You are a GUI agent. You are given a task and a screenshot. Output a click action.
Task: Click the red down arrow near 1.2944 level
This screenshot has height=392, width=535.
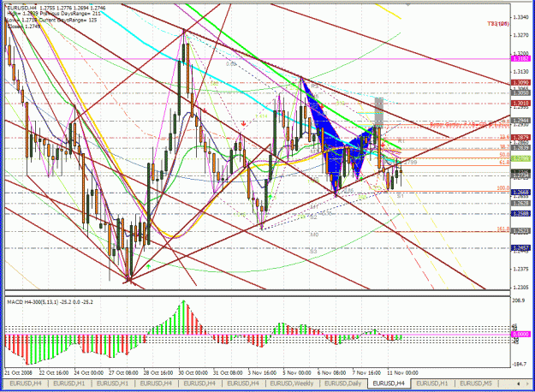coord(243,124)
